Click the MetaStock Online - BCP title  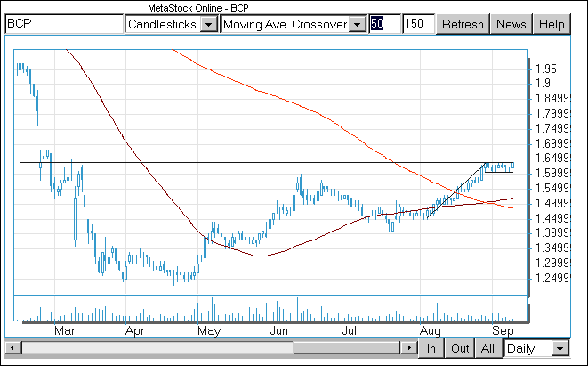pyautogui.click(x=198, y=8)
